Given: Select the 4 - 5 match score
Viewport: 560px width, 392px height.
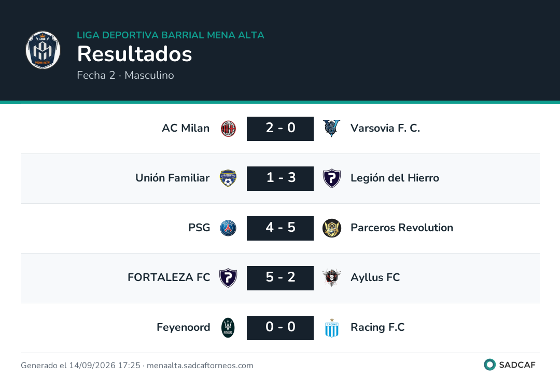Looking at the screenshot, I should (281, 228).
